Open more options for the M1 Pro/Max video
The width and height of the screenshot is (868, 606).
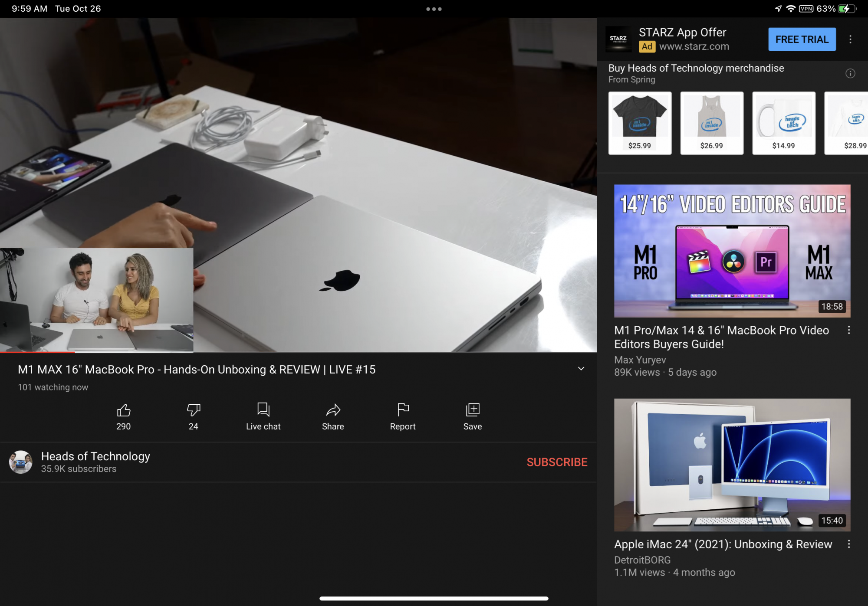[x=848, y=331]
